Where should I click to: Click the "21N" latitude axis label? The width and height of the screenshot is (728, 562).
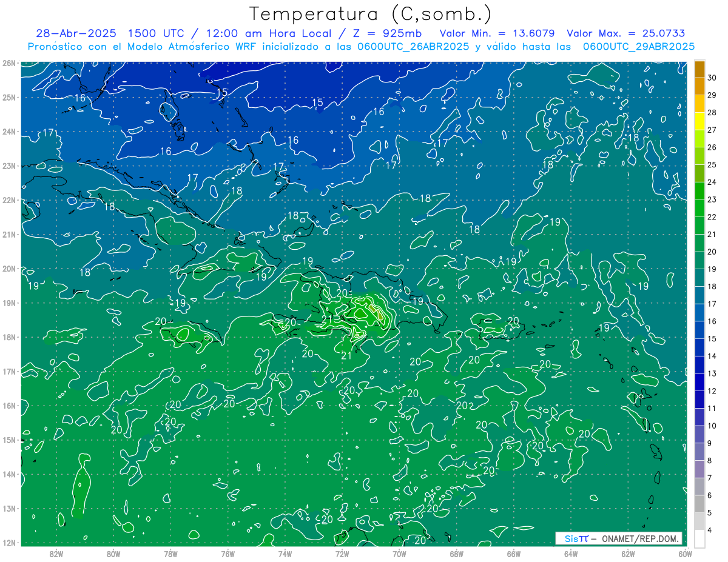[8, 235]
